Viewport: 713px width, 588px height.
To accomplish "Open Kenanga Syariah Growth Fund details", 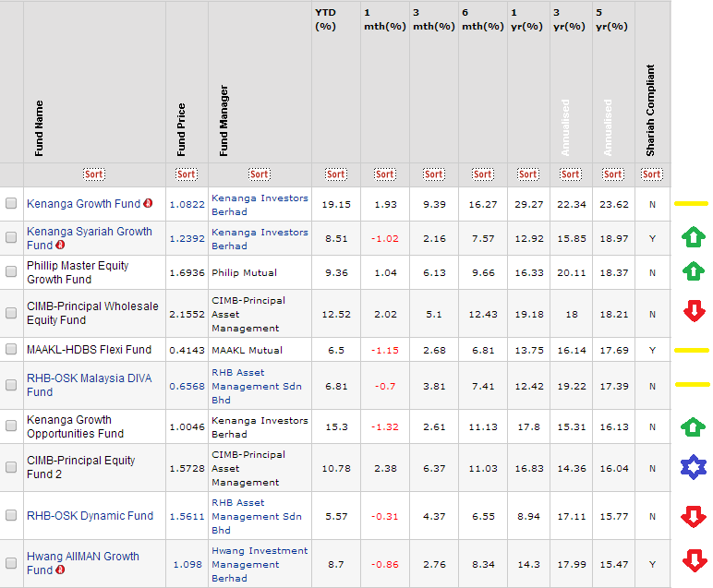I will 90,238.
